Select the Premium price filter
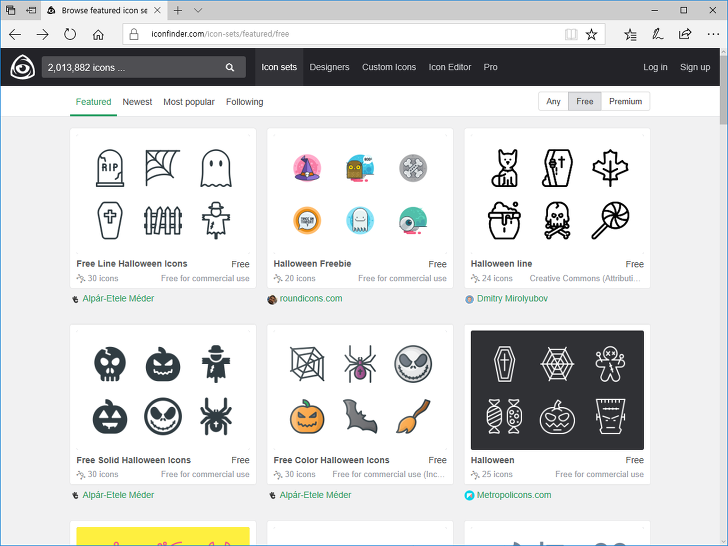728x546 pixels. tap(625, 101)
